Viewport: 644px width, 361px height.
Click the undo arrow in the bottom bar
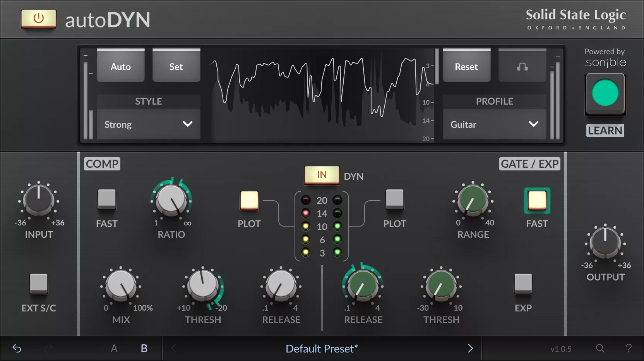(x=16, y=348)
